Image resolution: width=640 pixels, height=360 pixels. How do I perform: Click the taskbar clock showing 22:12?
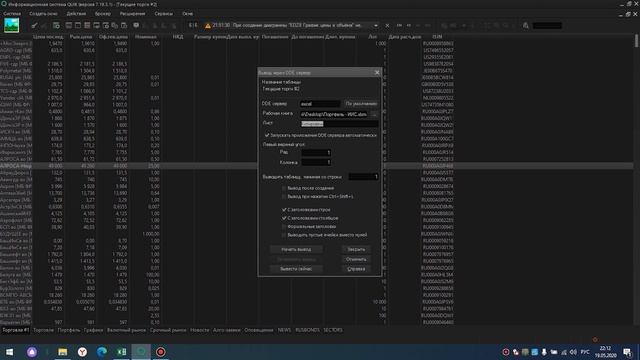coord(606,352)
